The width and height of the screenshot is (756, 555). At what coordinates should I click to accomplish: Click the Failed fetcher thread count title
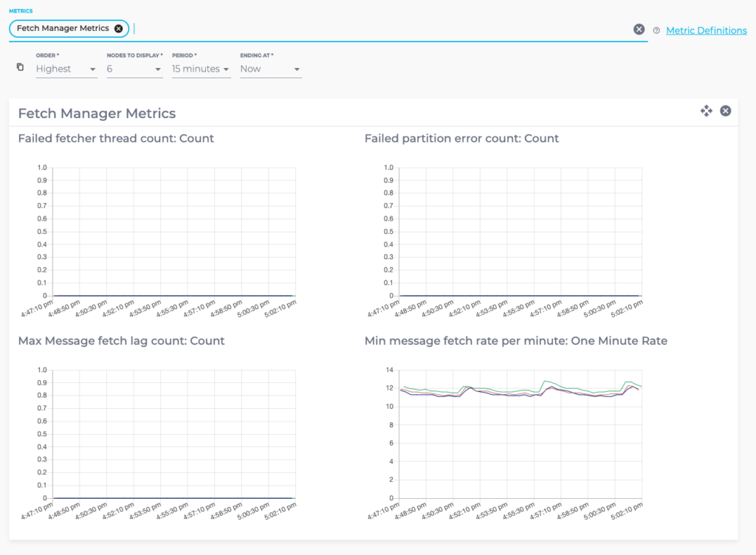point(116,138)
